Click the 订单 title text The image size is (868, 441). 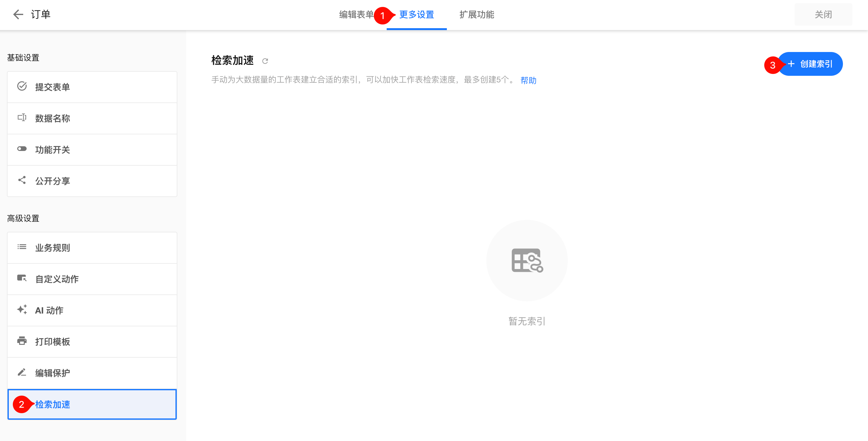click(x=40, y=14)
